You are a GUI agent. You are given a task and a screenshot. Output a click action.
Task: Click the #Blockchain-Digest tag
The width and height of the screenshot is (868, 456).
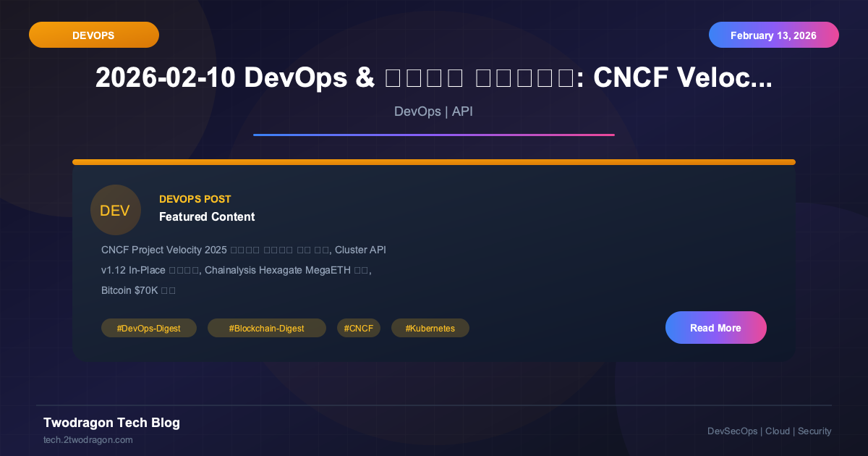pos(266,327)
